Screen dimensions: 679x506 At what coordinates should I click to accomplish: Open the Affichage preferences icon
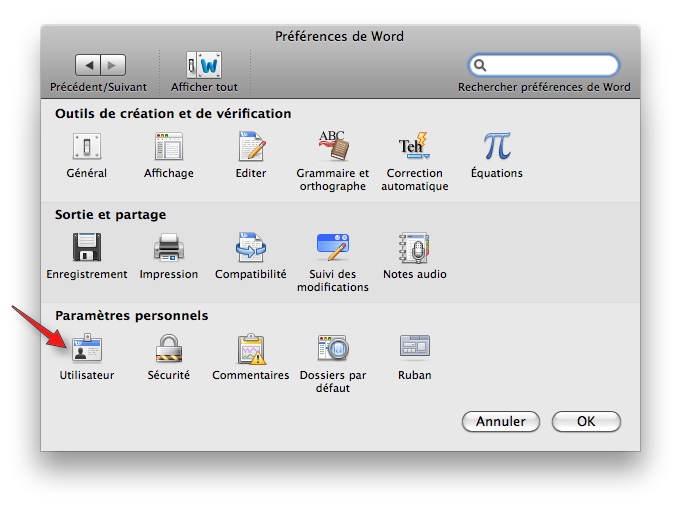tap(169, 146)
